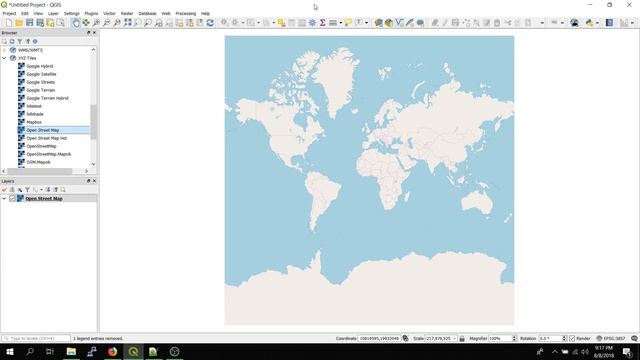Select Google Streets tile layer
The height and width of the screenshot is (360, 640).
[x=40, y=82]
